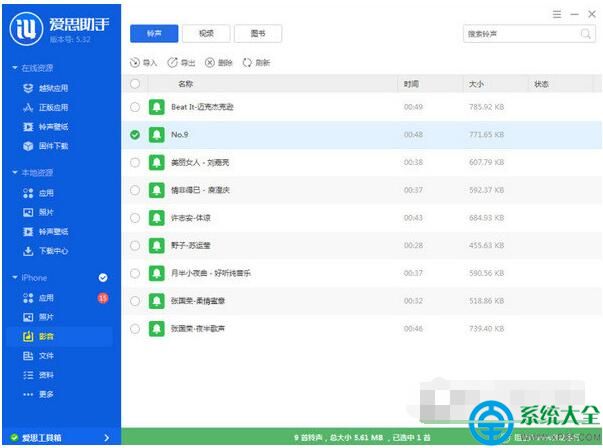The height and width of the screenshot is (448, 603).
Task: Click the bell icon of Beat It ringtone
Action: pos(157,107)
